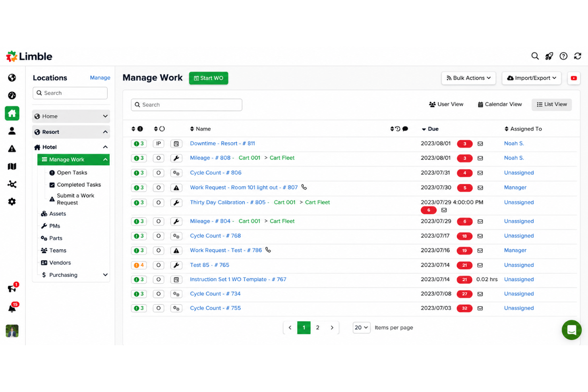Click the Manage link beside Locations

click(x=100, y=78)
